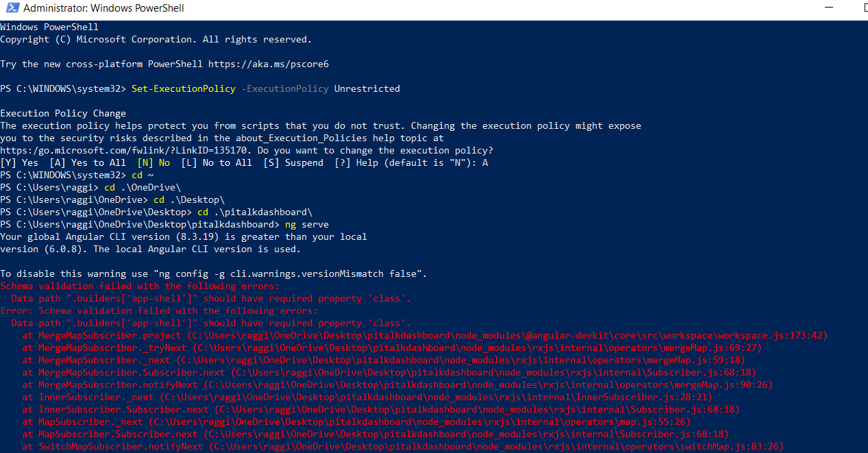Click the global Angular CLI version warning line

[x=184, y=236]
